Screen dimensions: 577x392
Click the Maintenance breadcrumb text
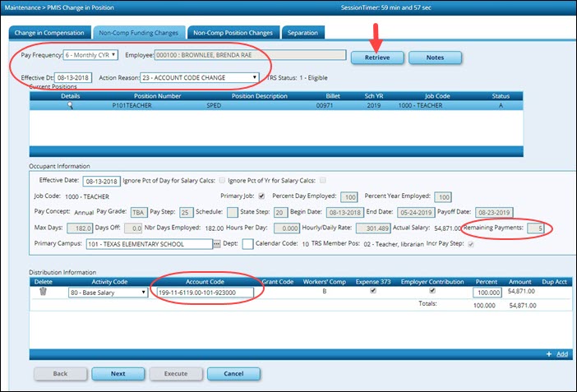coord(22,7)
